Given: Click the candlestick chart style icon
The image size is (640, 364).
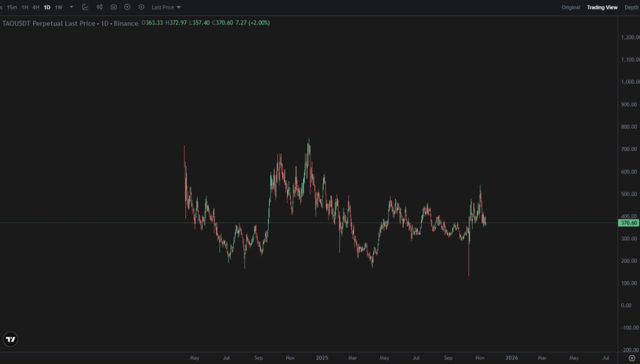Looking at the screenshot, I should click(x=99, y=7).
